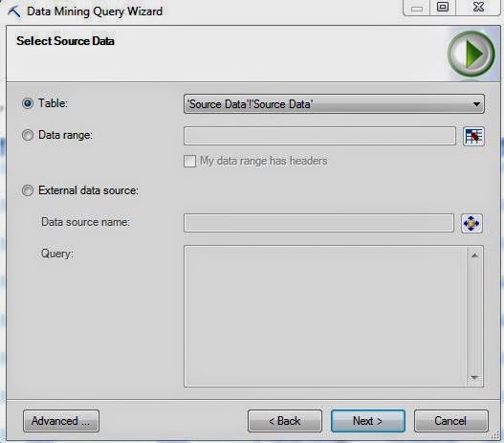The width and height of the screenshot is (504, 443).
Task: Go back with the < Back button
Action: (285, 421)
